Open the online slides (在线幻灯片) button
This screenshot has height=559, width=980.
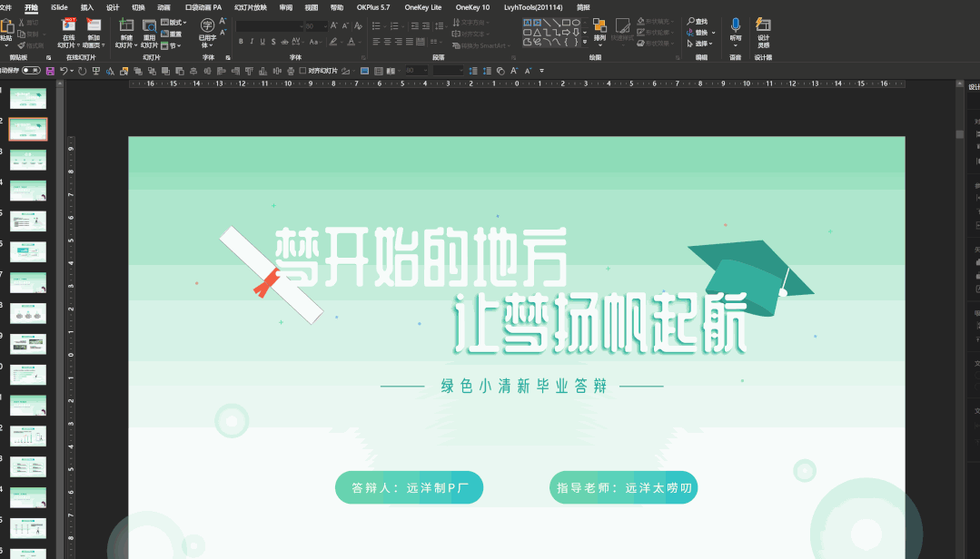click(x=68, y=33)
